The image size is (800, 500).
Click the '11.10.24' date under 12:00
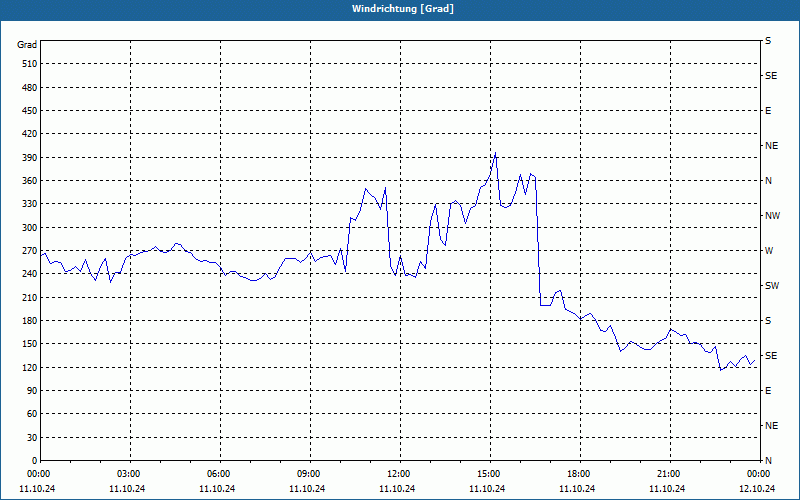click(397, 489)
